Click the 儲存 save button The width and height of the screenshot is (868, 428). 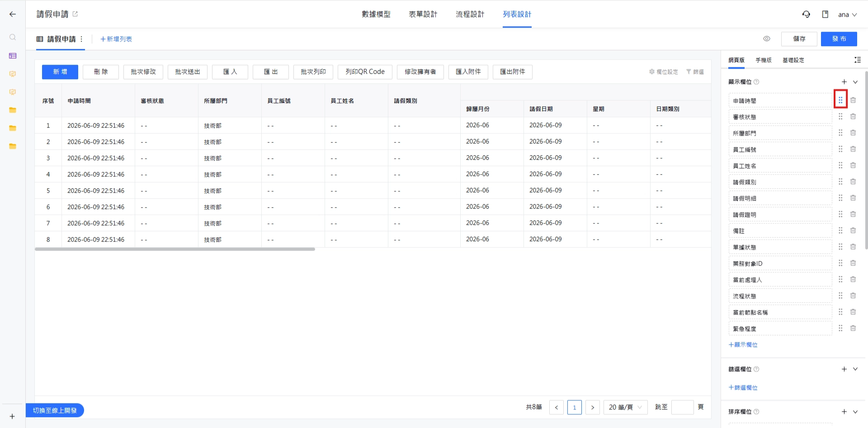click(x=799, y=39)
